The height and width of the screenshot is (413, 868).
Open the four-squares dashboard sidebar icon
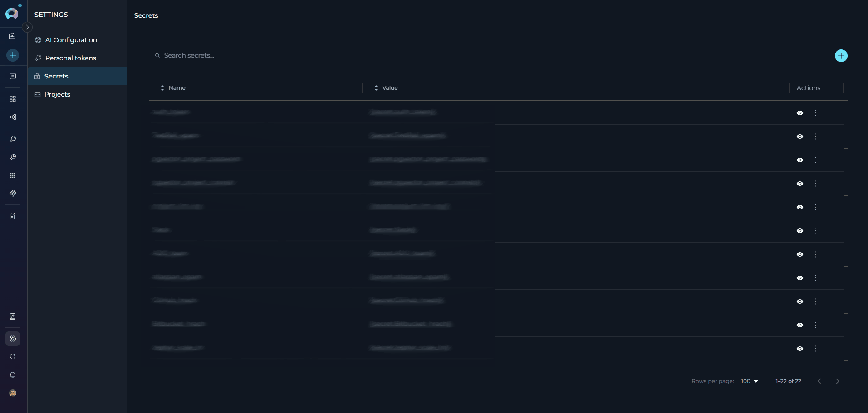click(13, 99)
